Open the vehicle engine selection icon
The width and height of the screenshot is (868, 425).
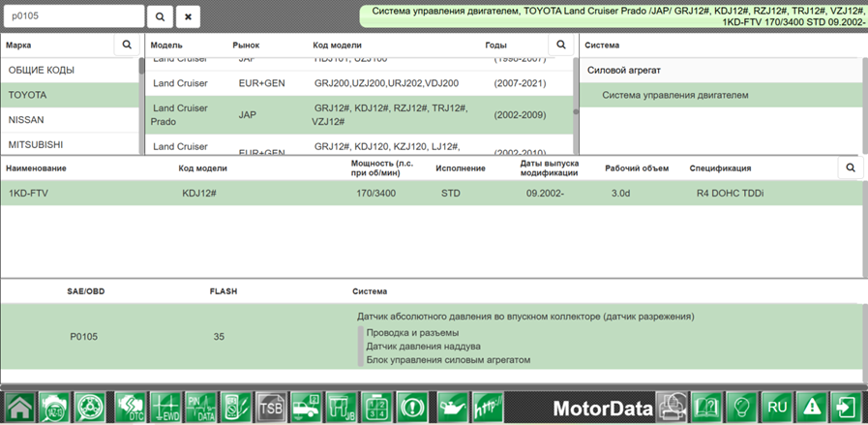55,408
